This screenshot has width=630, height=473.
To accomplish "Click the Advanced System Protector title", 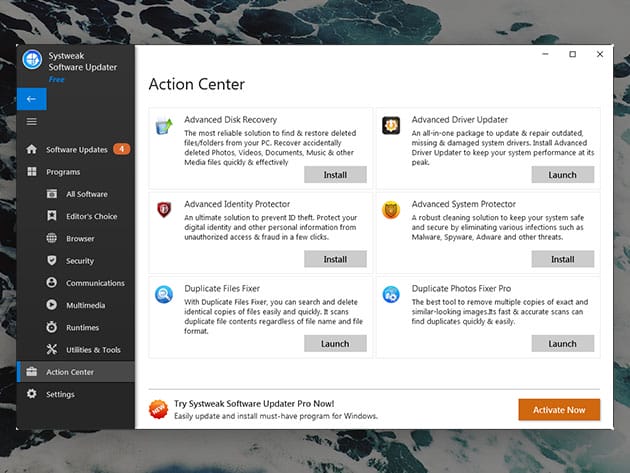I will tap(464, 204).
